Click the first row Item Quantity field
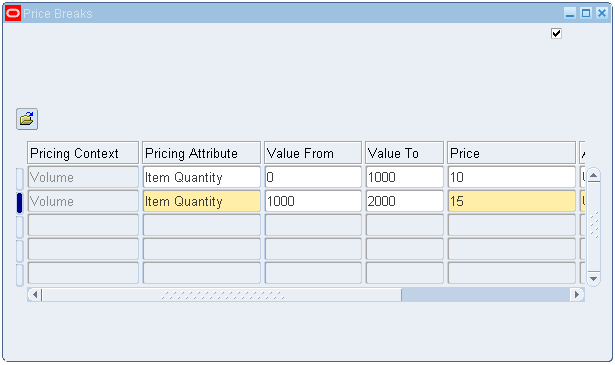Viewport: 615px width, 365px height. pos(202,177)
